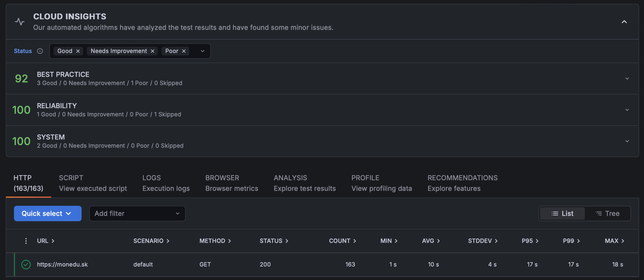The width and height of the screenshot is (644, 280).
Task: Expand the Reliability section
Action: click(628, 110)
